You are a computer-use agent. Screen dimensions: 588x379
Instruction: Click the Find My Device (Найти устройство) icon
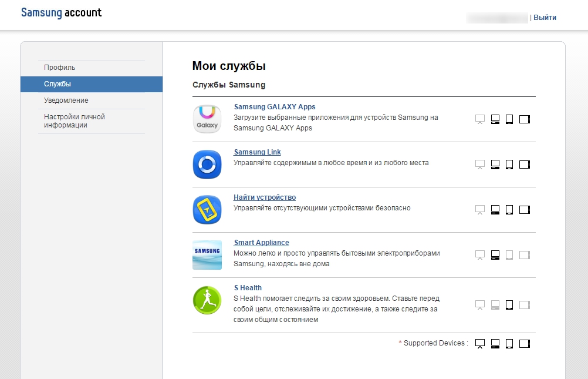(x=207, y=210)
